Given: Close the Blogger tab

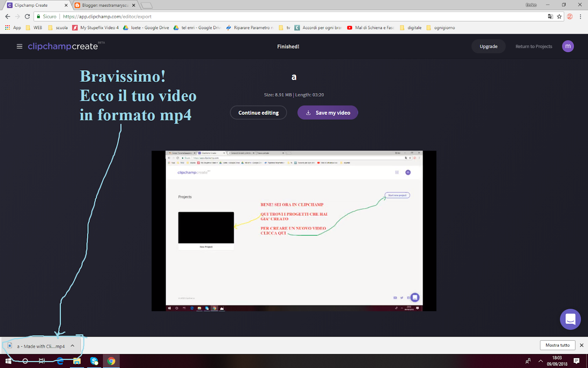Looking at the screenshot, I should click(x=134, y=5).
